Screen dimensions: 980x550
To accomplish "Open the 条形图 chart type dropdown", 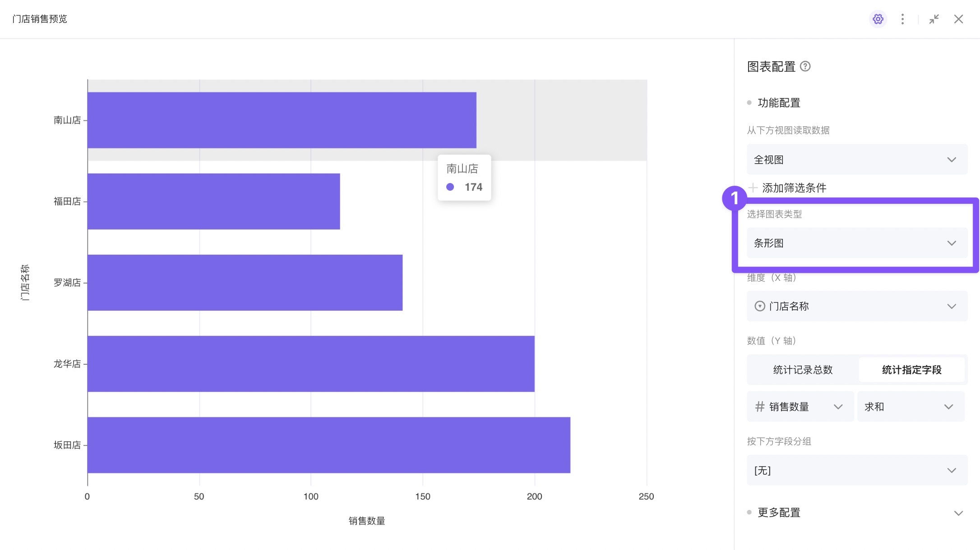I will 857,243.
